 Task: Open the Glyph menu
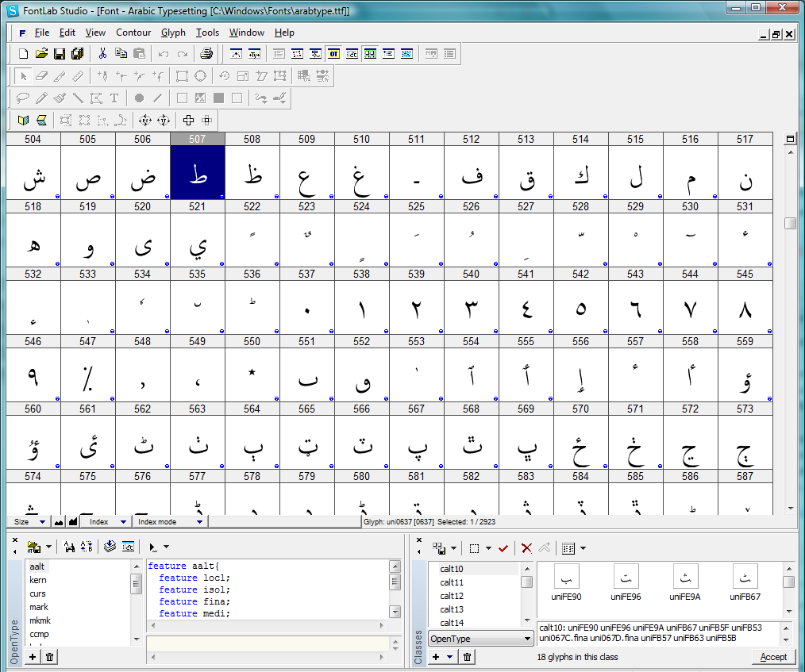pos(173,33)
